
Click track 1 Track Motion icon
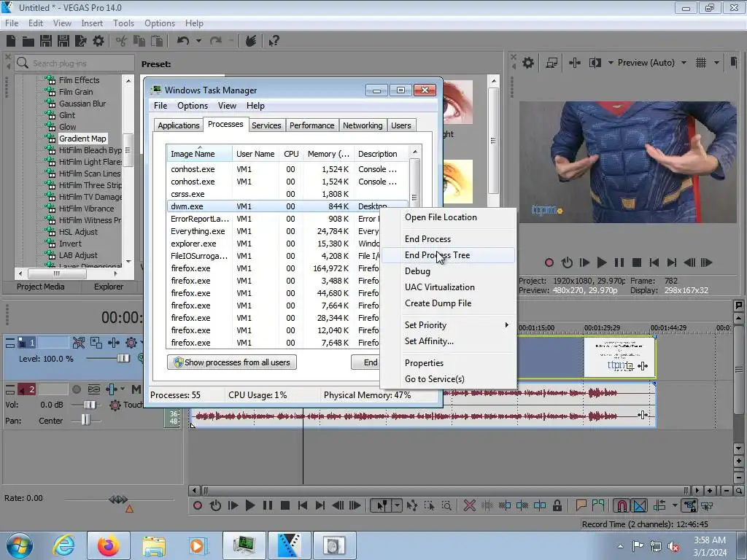tap(96, 343)
